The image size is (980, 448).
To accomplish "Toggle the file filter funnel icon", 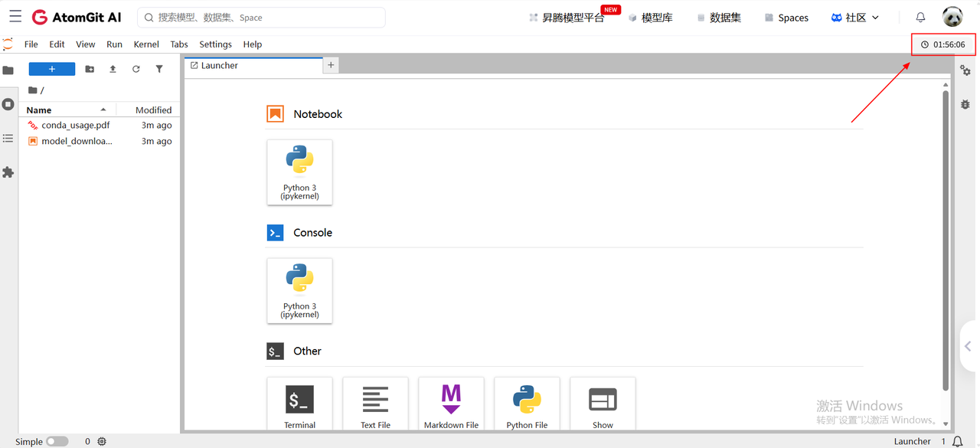I will [x=159, y=69].
